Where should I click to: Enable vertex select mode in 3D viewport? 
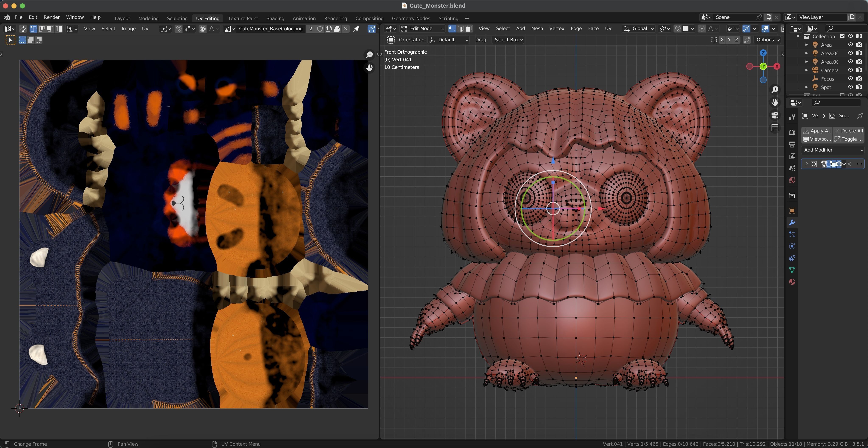pos(452,29)
